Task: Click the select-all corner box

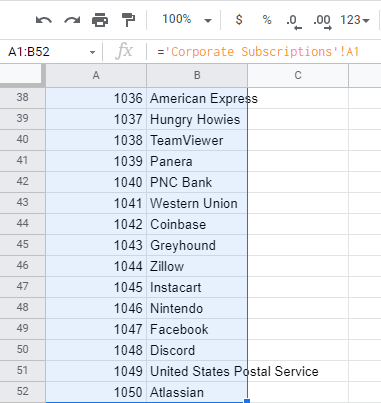Action: pyautogui.click(x=22, y=74)
